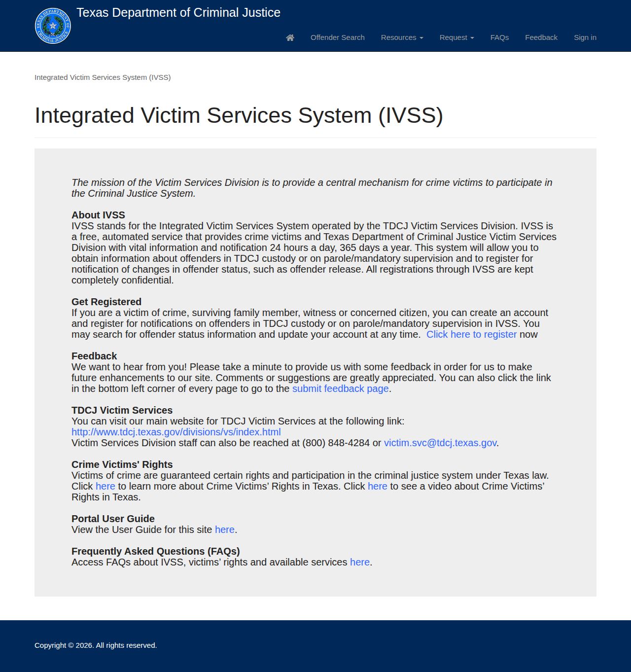631x672 pixels.
Task: Click 'here' to learn about Crime Victims' Rights
Action: click(105, 486)
